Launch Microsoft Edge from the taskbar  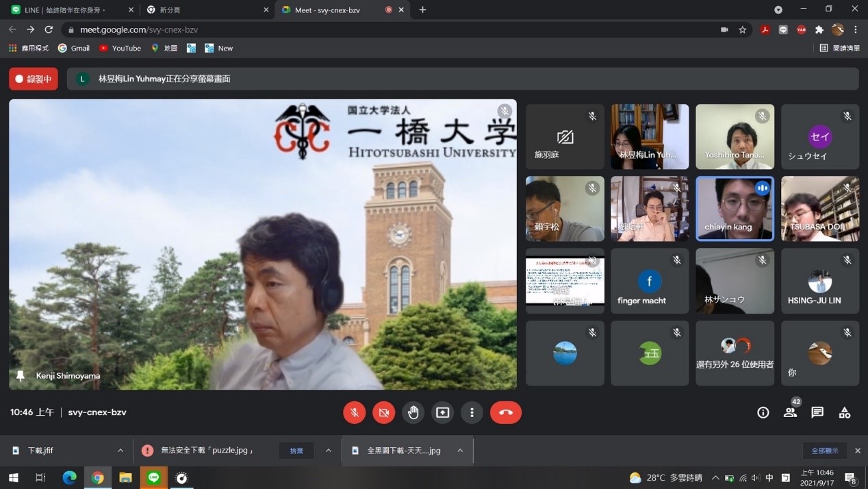coord(69,477)
